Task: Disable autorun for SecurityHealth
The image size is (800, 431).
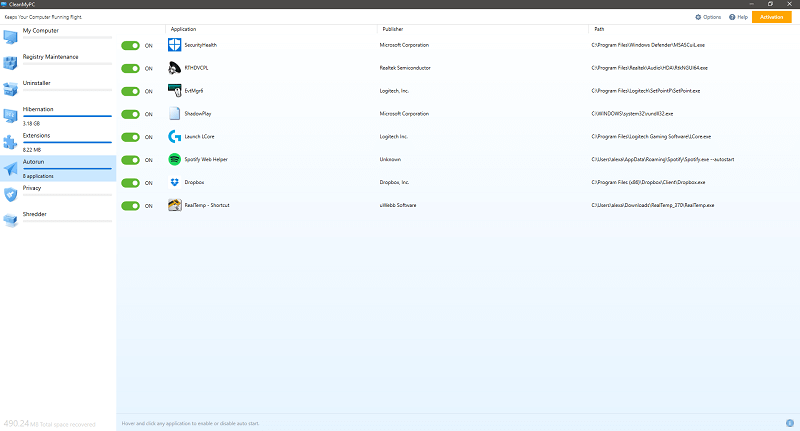Action: 131,45
